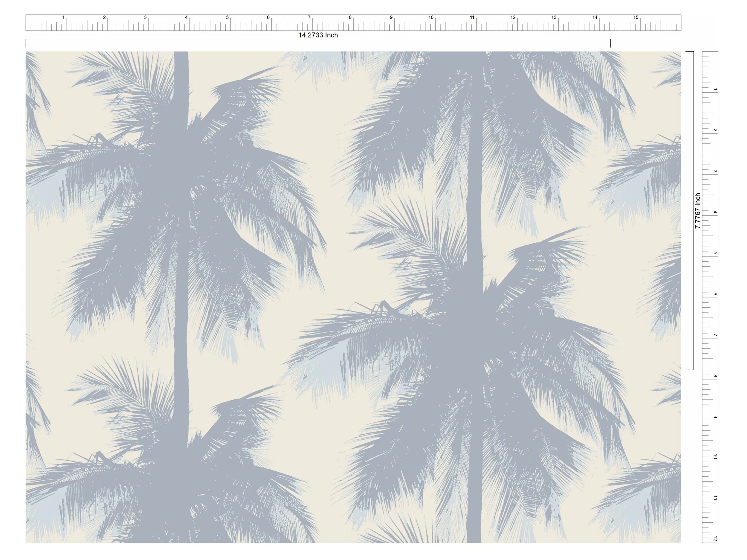Click number 15 on the top ruler
Screen dimensions: 747x560
(x=636, y=17)
